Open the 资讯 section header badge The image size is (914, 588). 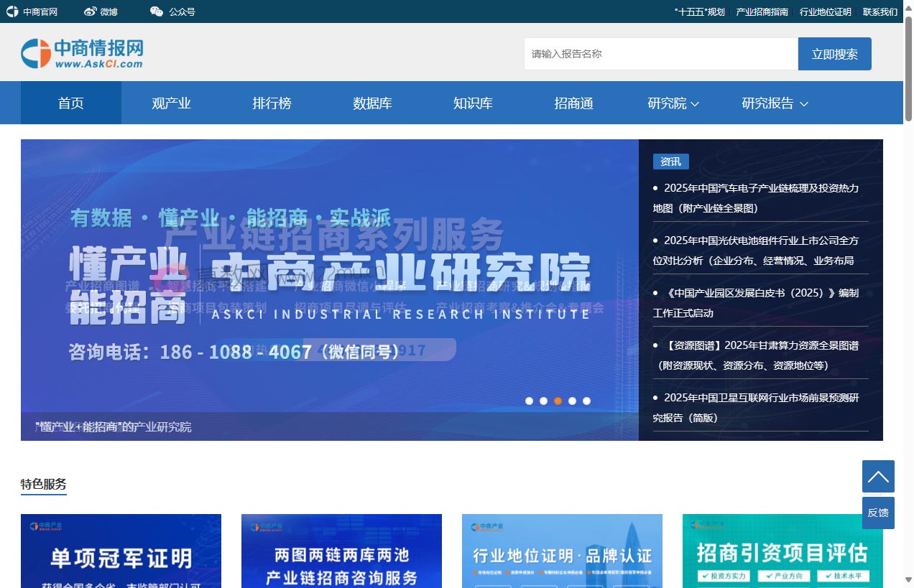tap(670, 162)
